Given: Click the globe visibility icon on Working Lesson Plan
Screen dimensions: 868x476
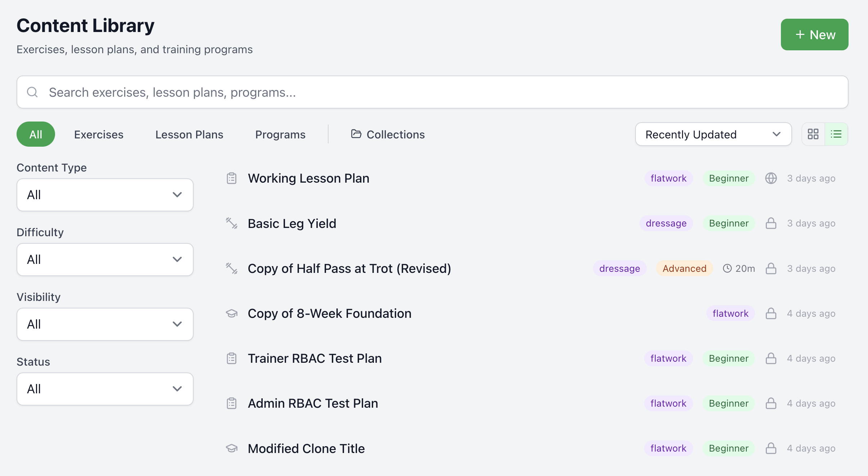Looking at the screenshot, I should click(772, 178).
